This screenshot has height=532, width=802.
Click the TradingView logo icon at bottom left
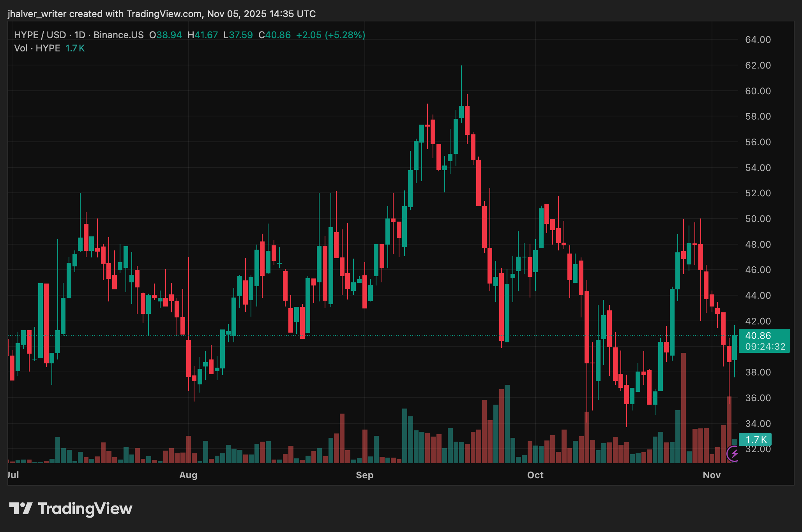[x=21, y=509]
